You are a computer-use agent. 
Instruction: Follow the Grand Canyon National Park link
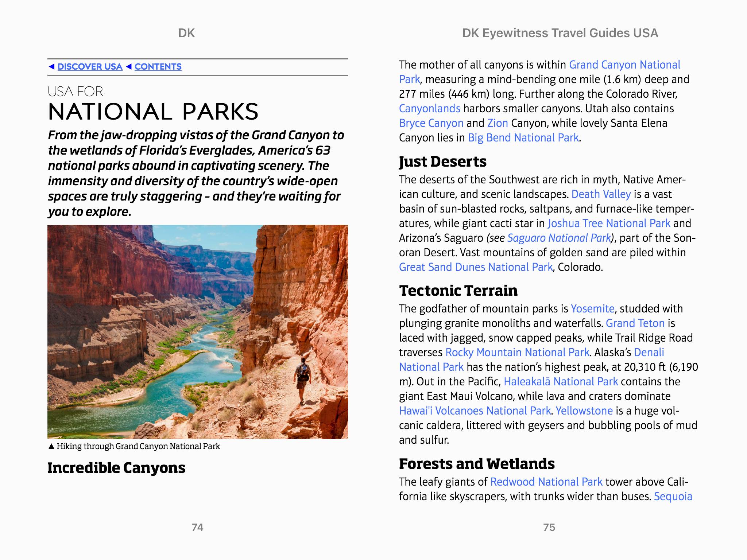point(624,65)
